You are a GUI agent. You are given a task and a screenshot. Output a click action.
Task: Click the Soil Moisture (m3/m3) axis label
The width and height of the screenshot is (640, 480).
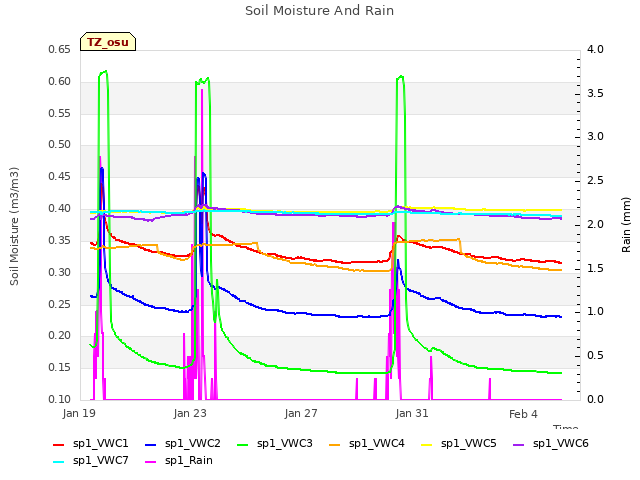pos(14,226)
